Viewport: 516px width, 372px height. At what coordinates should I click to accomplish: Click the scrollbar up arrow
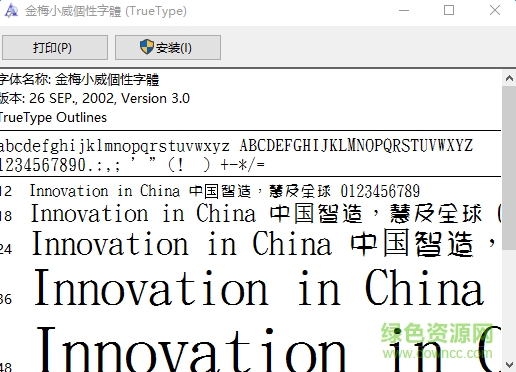pyautogui.click(x=509, y=78)
